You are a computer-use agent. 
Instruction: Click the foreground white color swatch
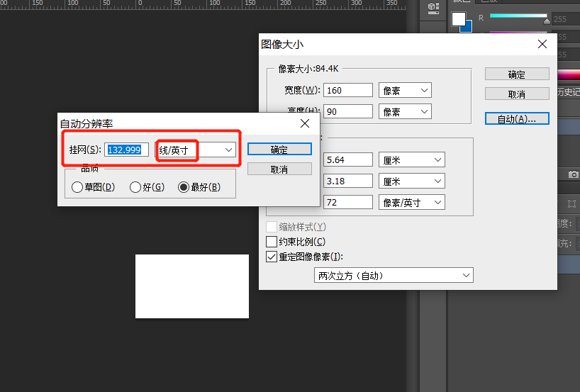coord(458,19)
